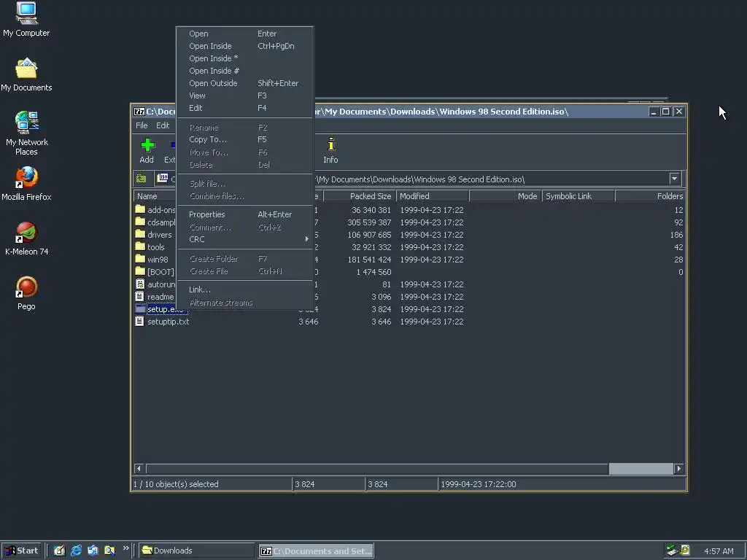Screen dimensions: 747x560
Task: Choose Open Outside in context menu
Action: tap(245, 83)
